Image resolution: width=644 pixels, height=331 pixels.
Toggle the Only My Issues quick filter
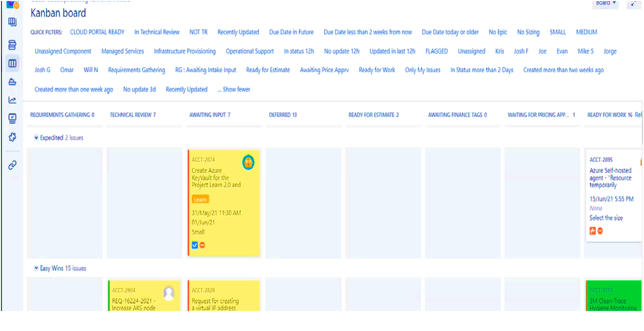pos(422,70)
